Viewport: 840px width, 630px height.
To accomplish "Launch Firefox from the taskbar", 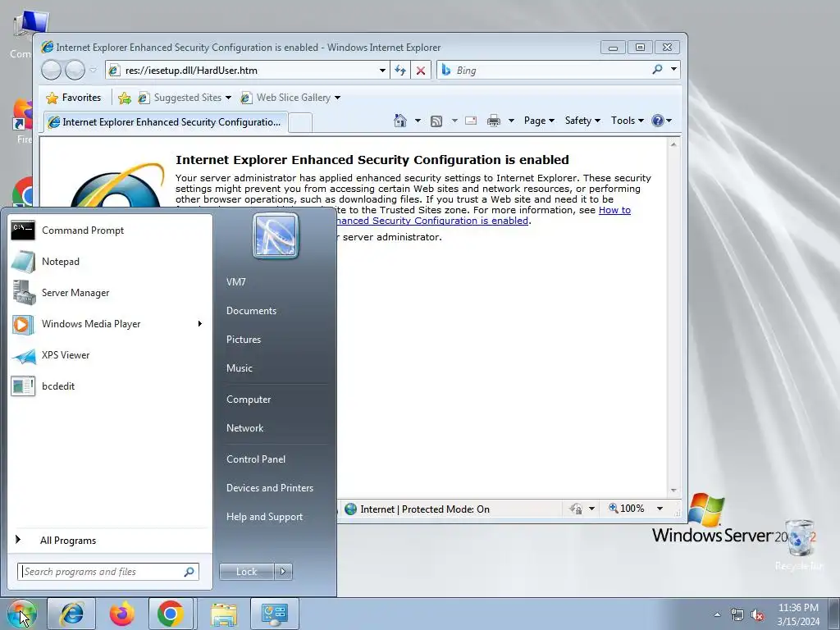I will (x=122, y=614).
